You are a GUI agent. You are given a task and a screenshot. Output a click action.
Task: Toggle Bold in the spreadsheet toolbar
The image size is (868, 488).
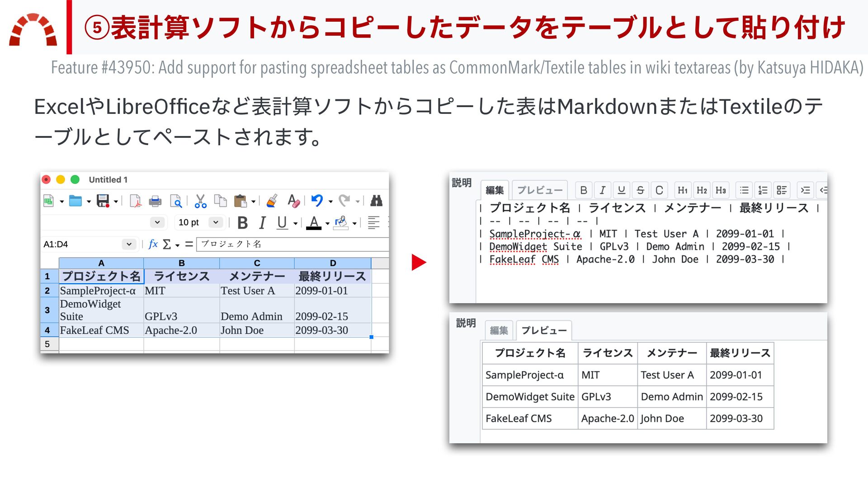(x=242, y=223)
